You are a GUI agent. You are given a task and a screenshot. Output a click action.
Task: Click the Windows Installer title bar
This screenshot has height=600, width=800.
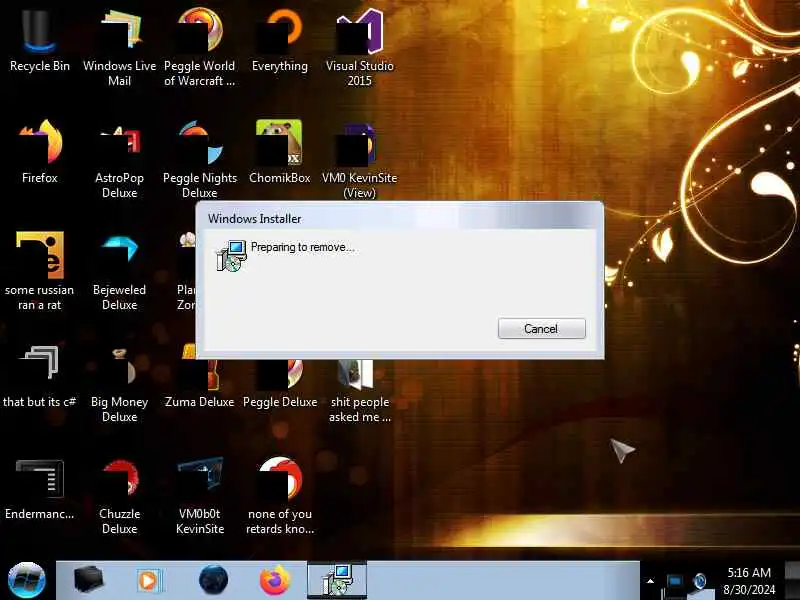coord(400,218)
